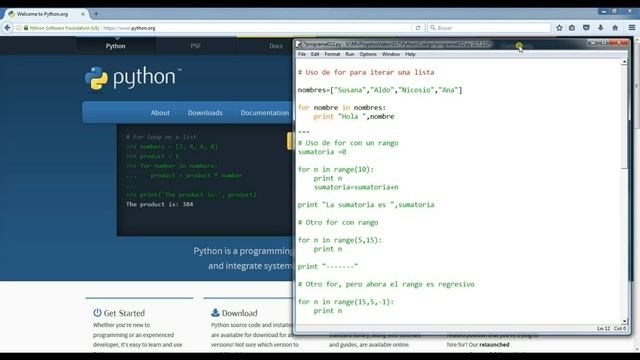The width and height of the screenshot is (640, 360).
Task: Click 'The product is: 384' output on website
Action: (x=160, y=204)
